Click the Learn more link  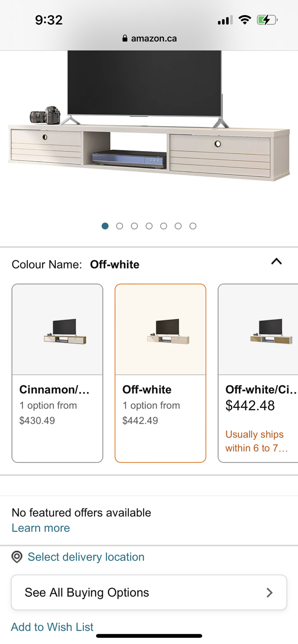coord(40,528)
